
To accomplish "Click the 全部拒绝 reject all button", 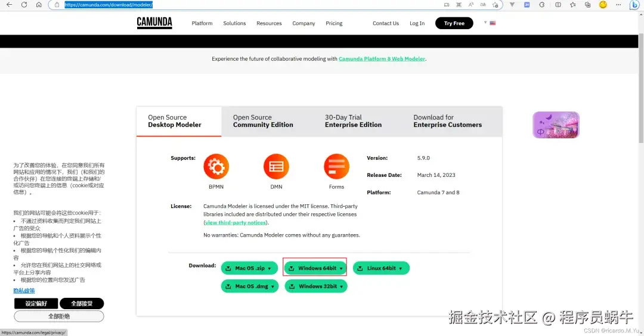I will 58,316.
